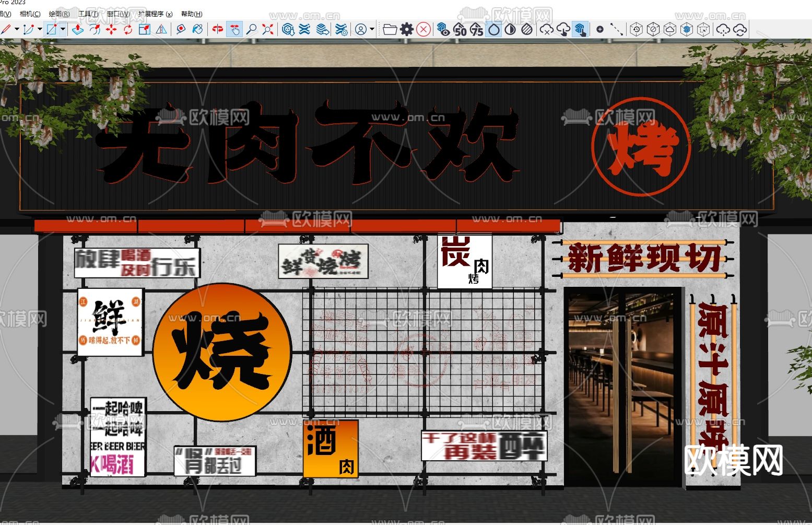Click the red cancel circle icon
The image size is (812, 525).
point(422,30)
